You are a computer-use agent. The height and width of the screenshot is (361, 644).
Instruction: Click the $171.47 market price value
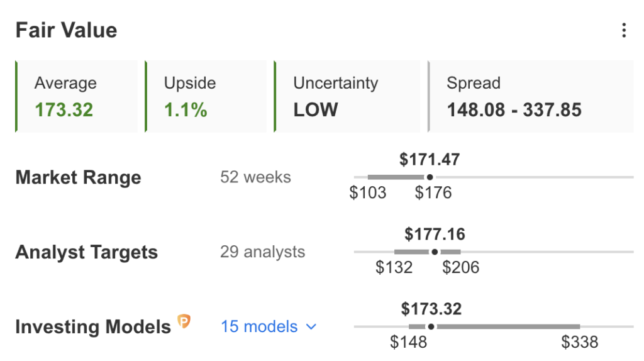(x=430, y=160)
